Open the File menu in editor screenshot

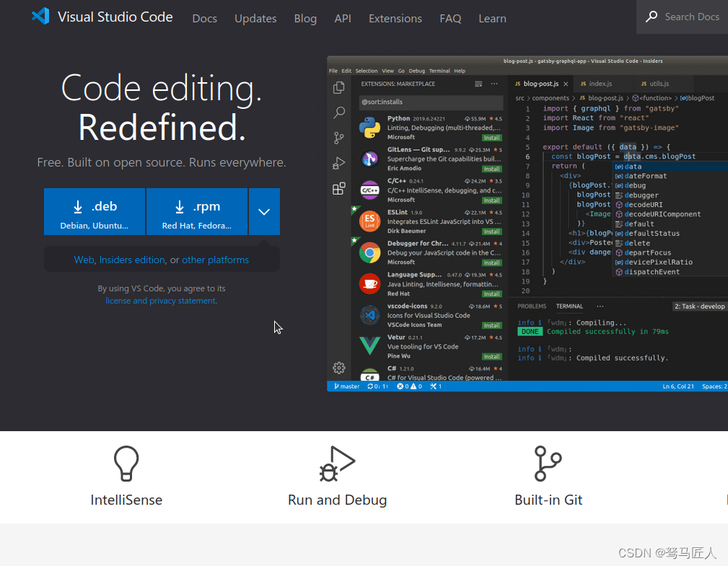(333, 71)
